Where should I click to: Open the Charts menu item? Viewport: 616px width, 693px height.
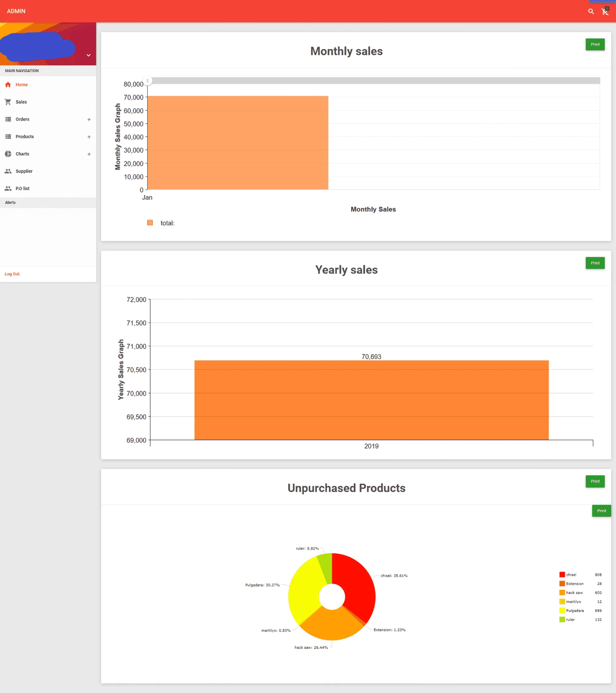[x=48, y=154]
